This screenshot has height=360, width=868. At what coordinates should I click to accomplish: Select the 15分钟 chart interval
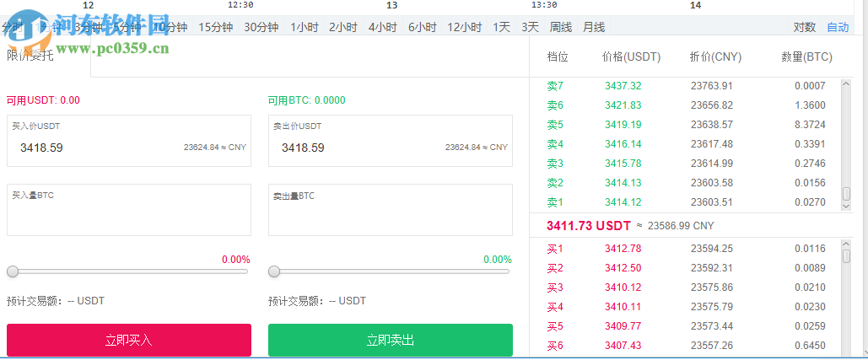pyautogui.click(x=215, y=27)
